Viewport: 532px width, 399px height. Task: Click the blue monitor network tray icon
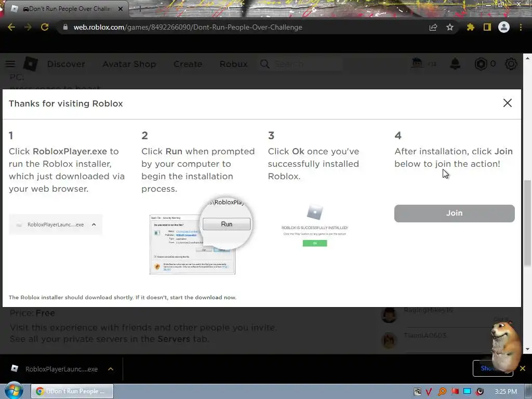click(467, 392)
